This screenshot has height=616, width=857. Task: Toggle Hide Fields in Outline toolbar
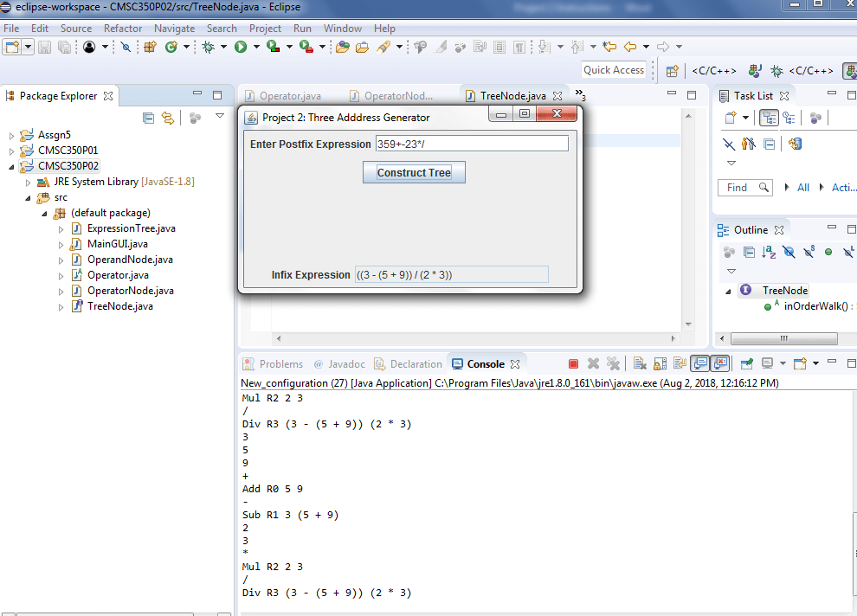point(789,252)
